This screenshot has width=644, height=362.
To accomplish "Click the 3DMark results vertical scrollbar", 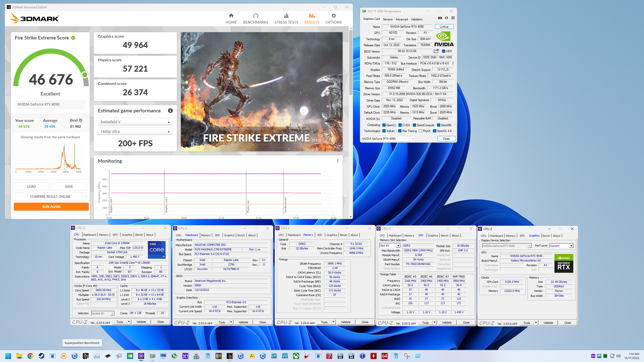I will (x=351, y=63).
